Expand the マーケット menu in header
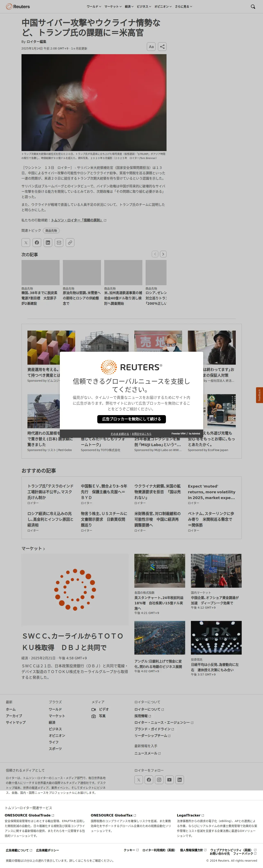This screenshot has height=868, width=263. click(113, 6)
